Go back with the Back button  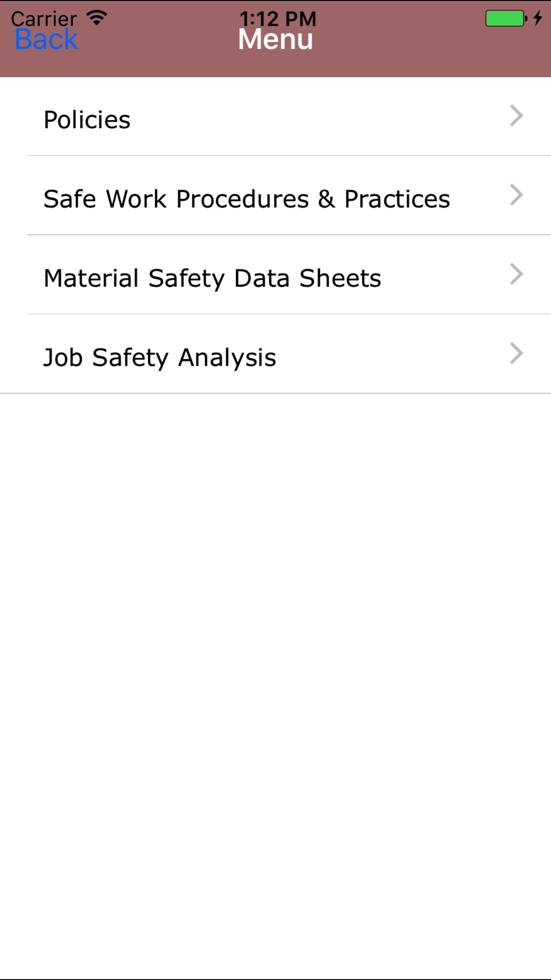(47, 40)
